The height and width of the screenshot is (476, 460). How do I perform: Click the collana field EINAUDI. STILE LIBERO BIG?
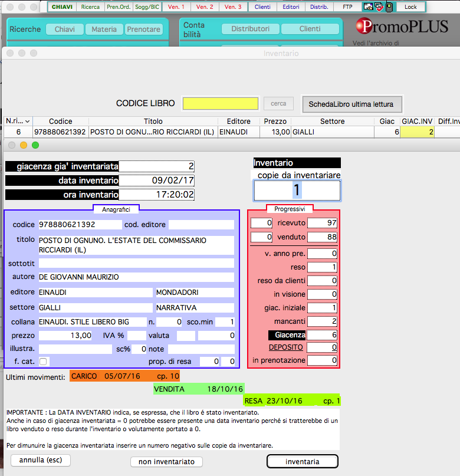point(93,322)
